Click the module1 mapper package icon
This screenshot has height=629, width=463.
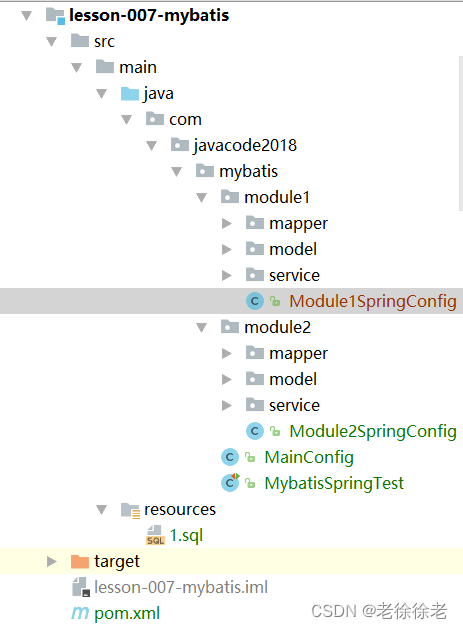(255, 223)
